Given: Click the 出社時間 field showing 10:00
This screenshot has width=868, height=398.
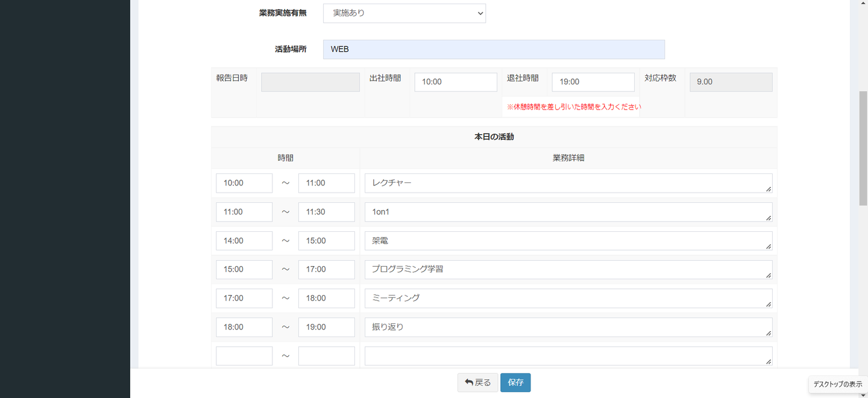Looking at the screenshot, I should [x=455, y=82].
